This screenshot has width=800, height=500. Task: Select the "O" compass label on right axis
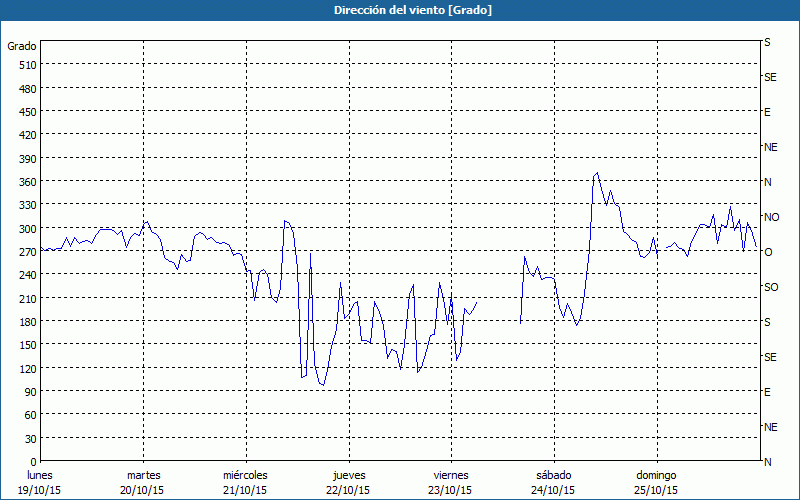(768, 252)
